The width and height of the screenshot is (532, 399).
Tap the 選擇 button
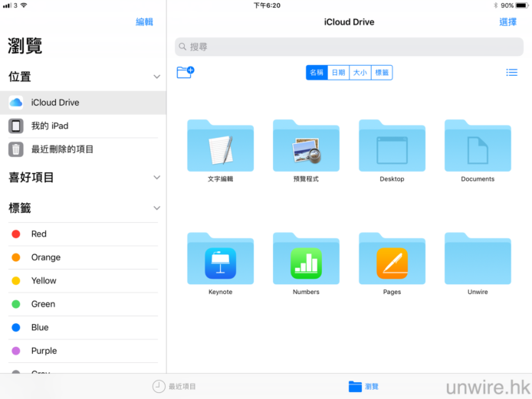coord(507,22)
